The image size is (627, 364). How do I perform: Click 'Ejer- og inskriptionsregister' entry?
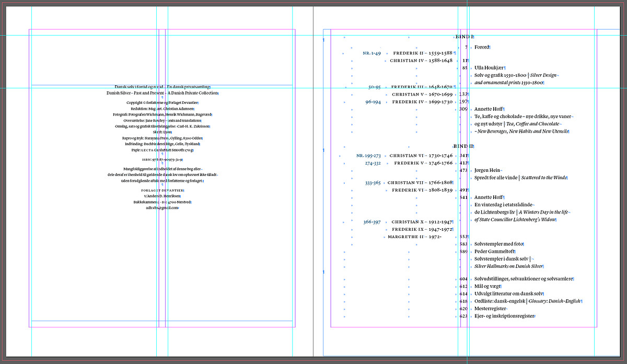click(505, 316)
